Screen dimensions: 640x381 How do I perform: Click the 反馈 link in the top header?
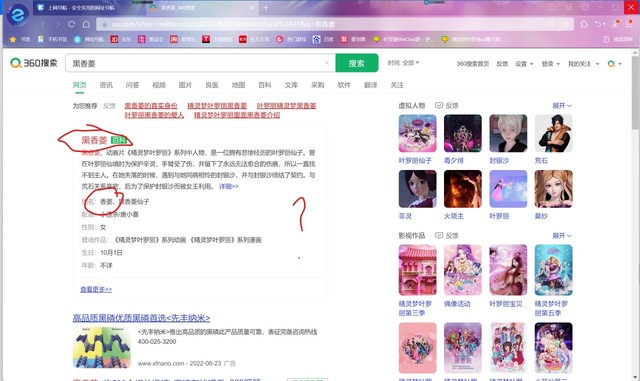502,64
